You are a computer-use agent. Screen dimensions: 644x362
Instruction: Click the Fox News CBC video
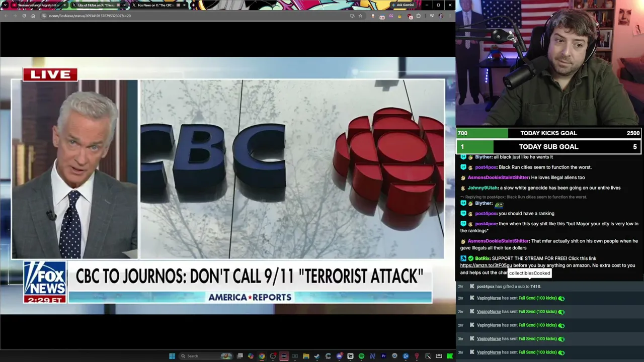227,186
